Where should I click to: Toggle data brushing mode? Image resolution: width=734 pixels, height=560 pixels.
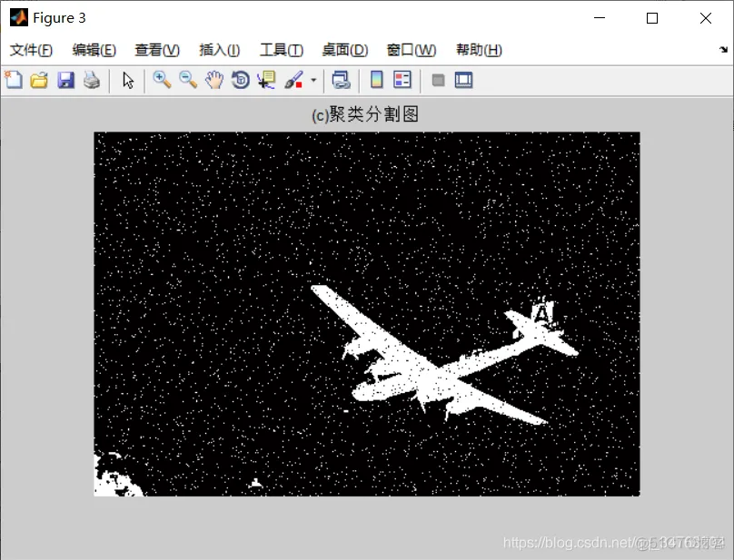click(x=291, y=80)
